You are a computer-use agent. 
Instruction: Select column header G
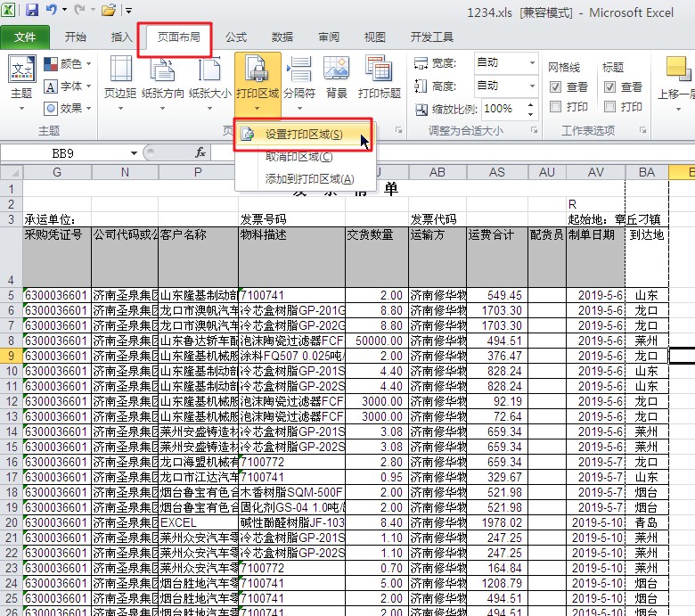coord(57,172)
